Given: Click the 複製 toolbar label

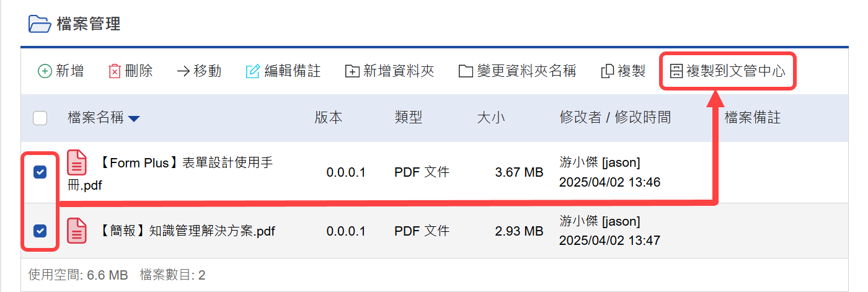Looking at the screenshot, I should pyautogui.click(x=632, y=71).
